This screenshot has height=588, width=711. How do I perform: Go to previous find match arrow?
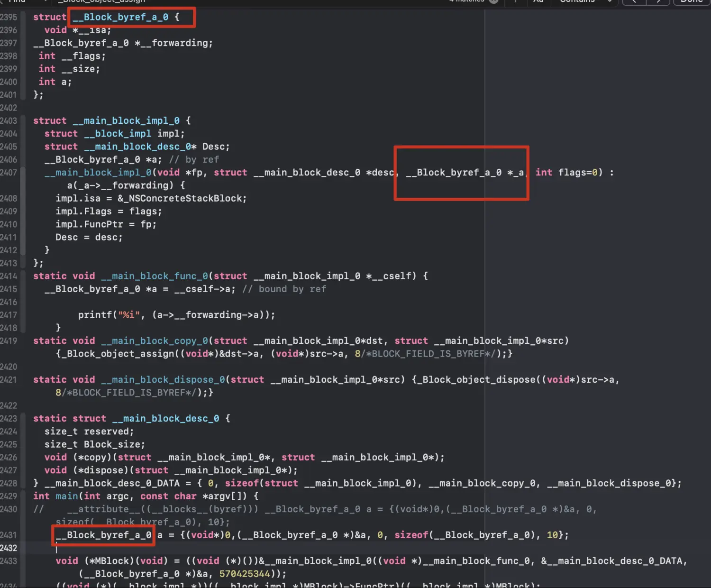[634, 1]
